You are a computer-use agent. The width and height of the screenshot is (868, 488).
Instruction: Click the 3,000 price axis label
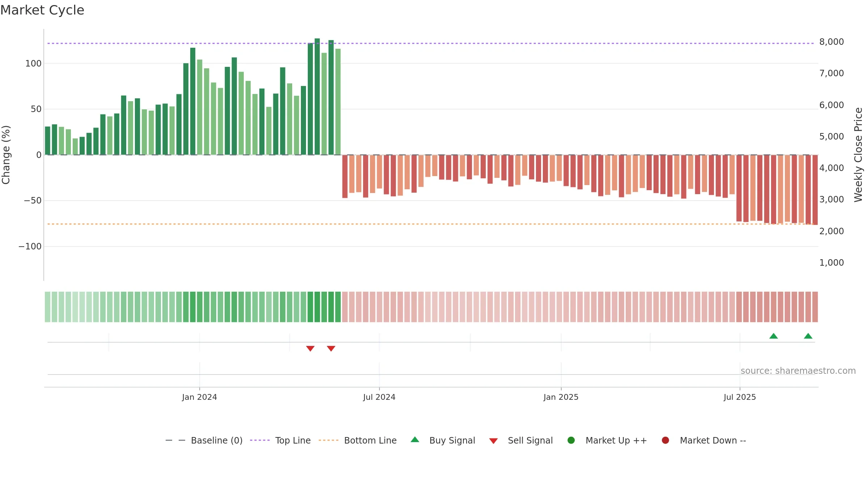coord(831,200)
